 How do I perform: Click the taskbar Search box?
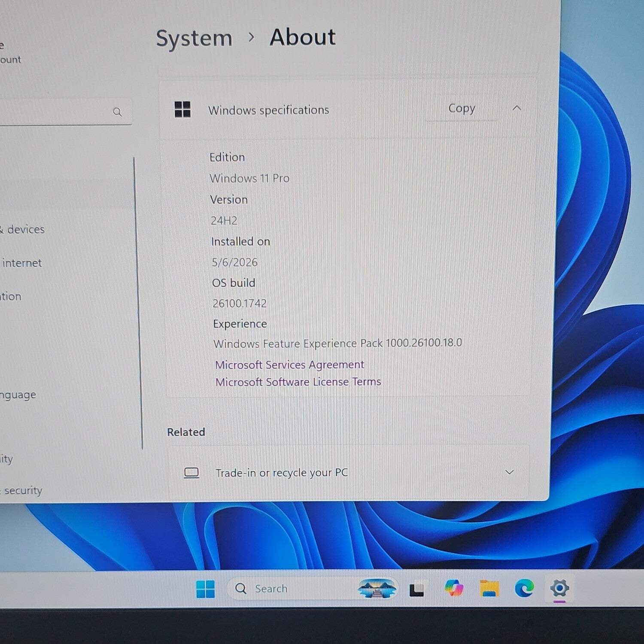coord(313,588)
